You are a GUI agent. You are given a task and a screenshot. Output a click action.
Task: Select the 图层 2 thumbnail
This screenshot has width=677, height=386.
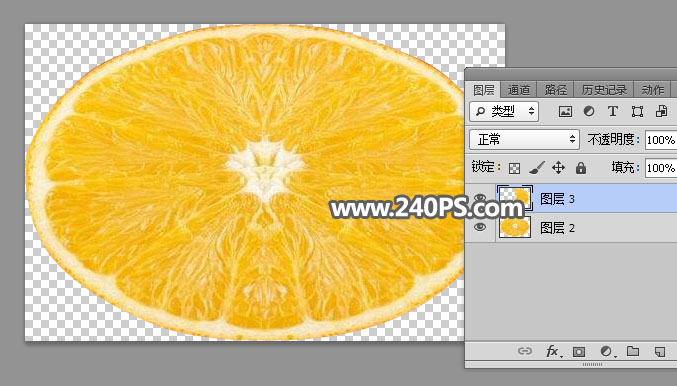click(515, 228)
